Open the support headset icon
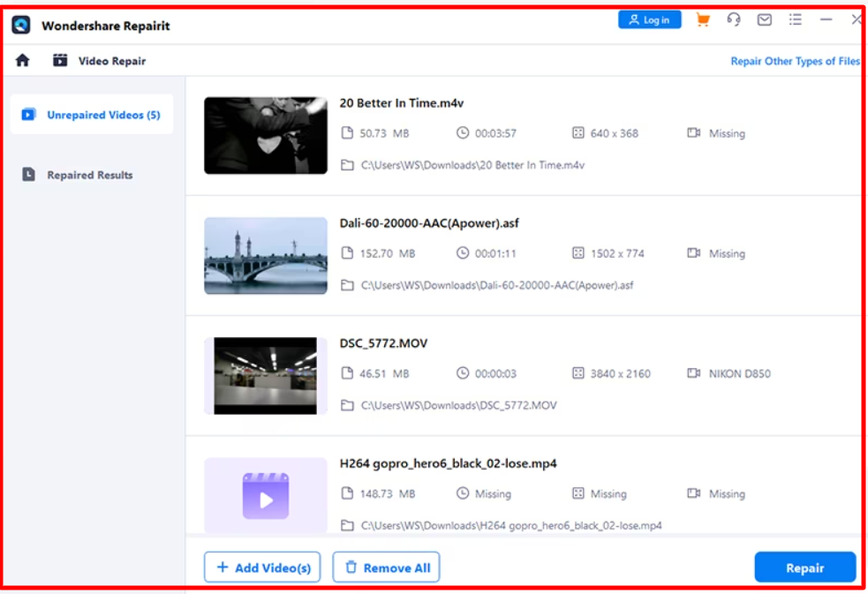Screen dimensions: 868x594 click(734, 20)
